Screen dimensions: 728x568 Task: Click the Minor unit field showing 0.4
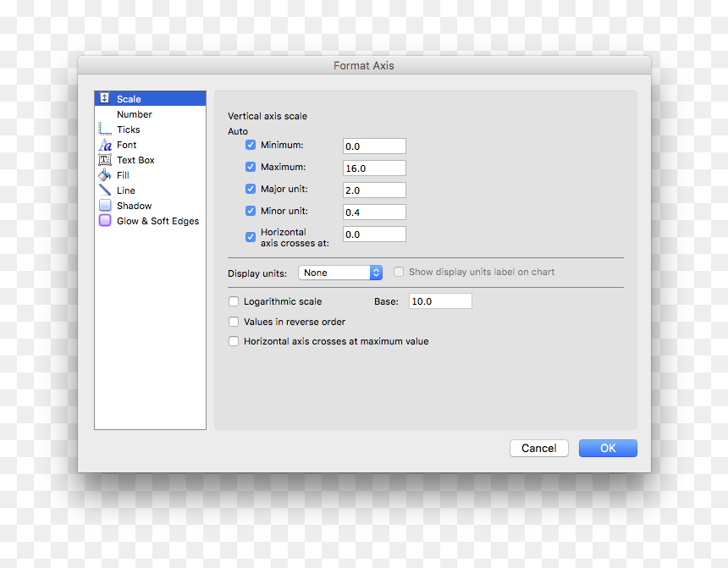(x=374, y=212)
